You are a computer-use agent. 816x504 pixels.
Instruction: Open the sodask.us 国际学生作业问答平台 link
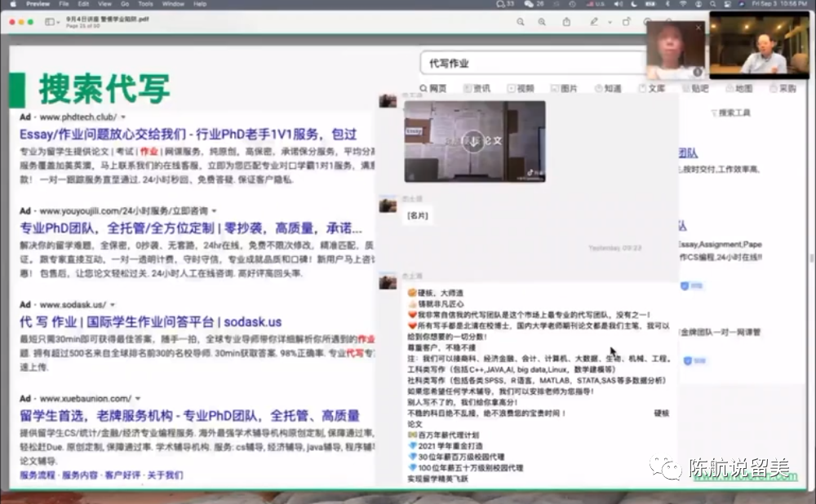point(150,321)
